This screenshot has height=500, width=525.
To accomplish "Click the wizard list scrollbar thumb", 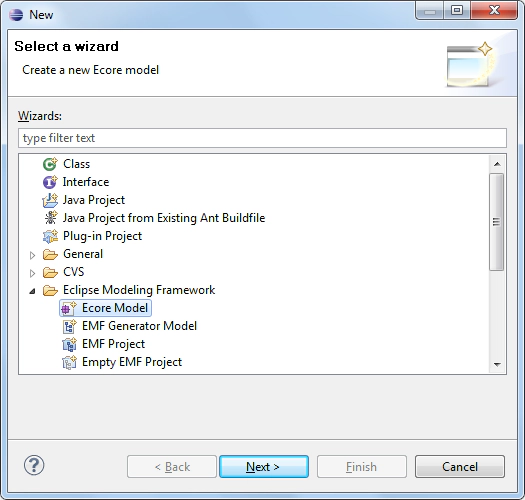I will (497, 222).
